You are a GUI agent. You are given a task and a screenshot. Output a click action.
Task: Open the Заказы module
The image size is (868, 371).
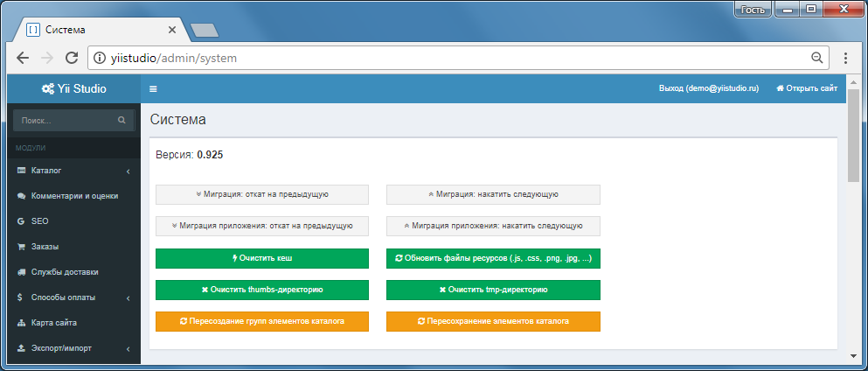coord(74,247)
